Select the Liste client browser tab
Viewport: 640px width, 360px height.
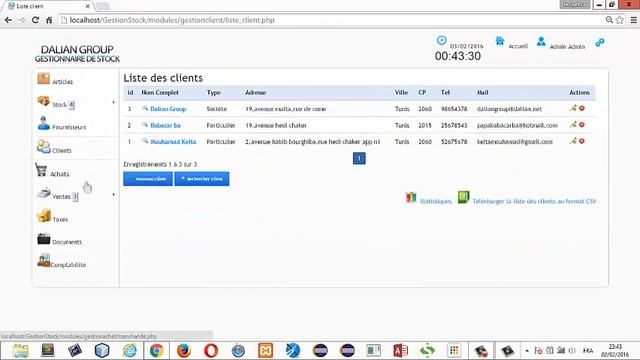[x=48, y=6]
